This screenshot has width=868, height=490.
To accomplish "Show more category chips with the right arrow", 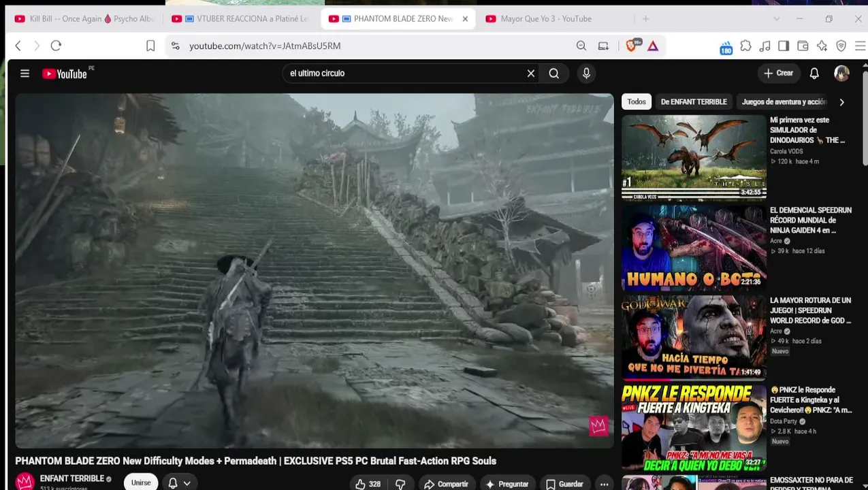I will (x=841, y=102).
